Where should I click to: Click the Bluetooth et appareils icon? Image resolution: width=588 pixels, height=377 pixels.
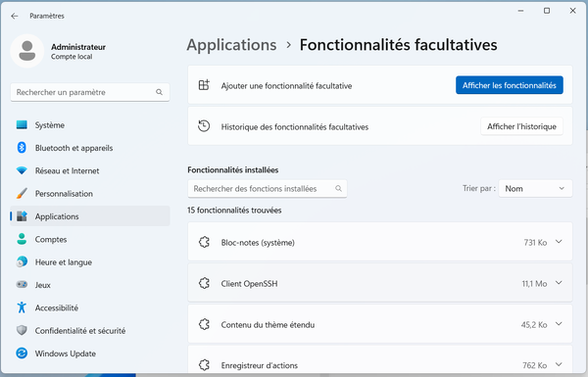tap(22, 148)
